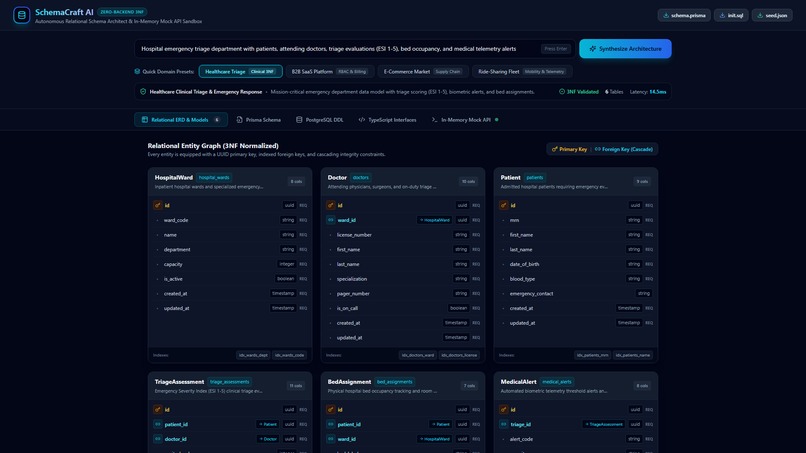Click the MedicalAlert id primary key icon

click(504, 410)
